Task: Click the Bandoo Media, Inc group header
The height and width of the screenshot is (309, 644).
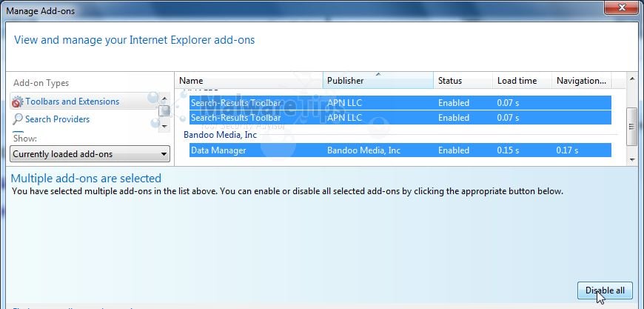Action: tap(220, 135)
